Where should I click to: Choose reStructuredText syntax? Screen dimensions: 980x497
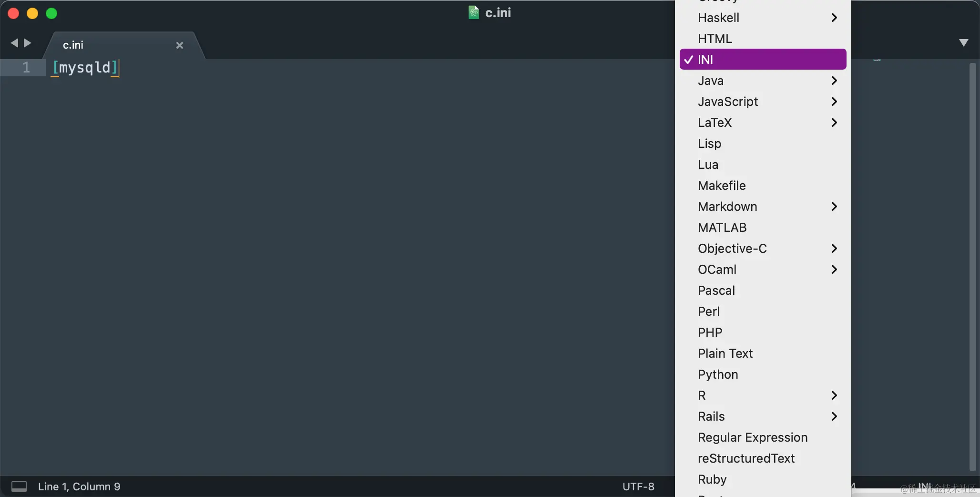pos(763,458)
